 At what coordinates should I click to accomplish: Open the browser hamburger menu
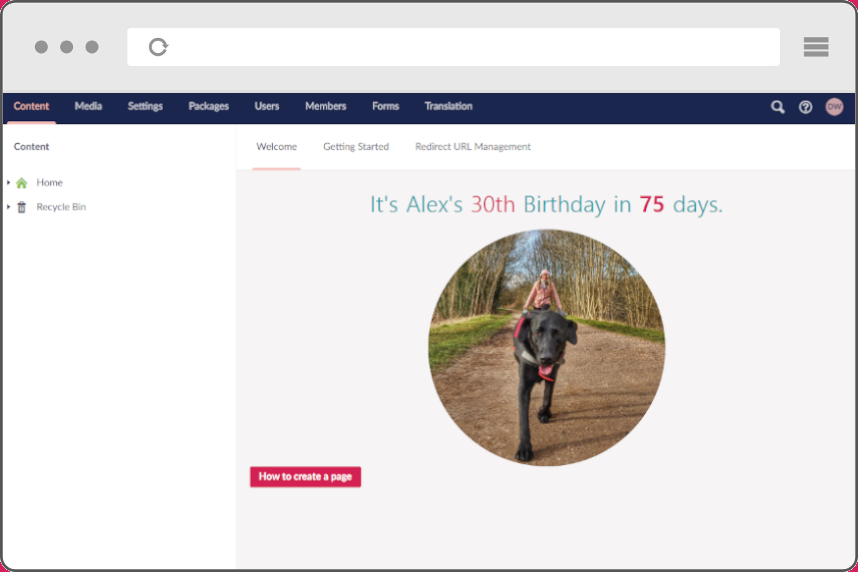[x=815, y=47]
